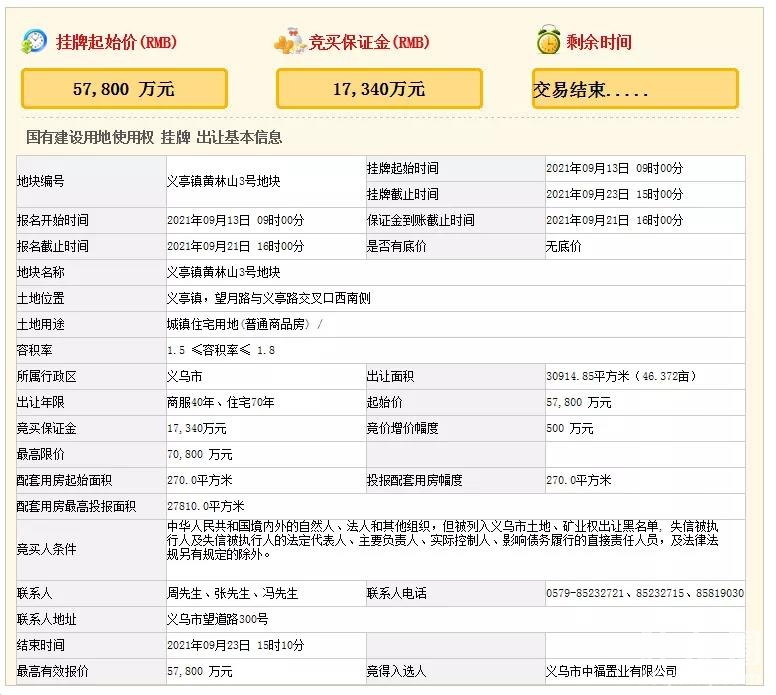Viewport: 776px width, 695px height.
Task: Click the 交易结束 remaining time box
Action: (x=635, y=89)
